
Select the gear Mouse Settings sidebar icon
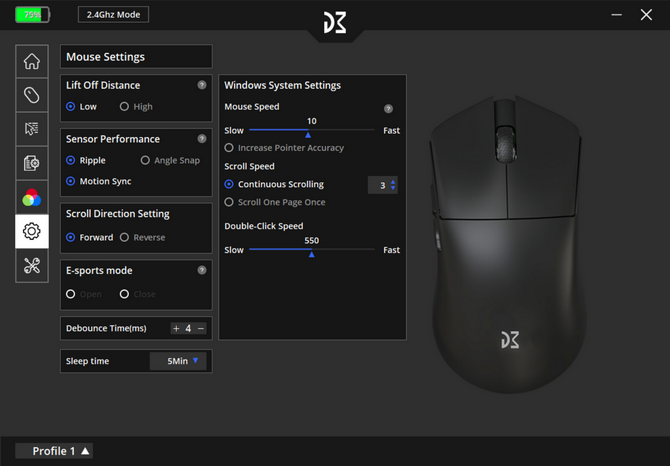[32, 231]
